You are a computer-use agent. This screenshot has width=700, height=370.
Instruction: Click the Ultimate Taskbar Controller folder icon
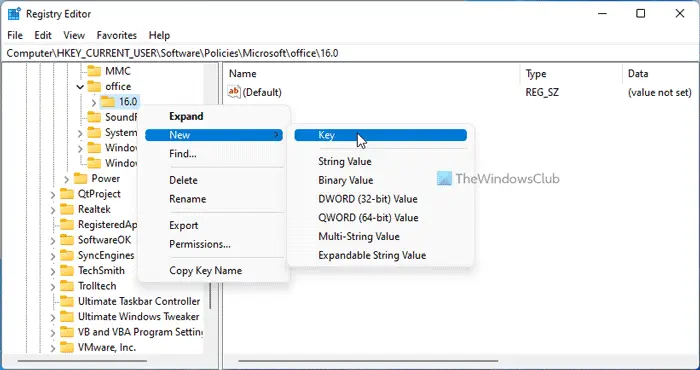67,301
